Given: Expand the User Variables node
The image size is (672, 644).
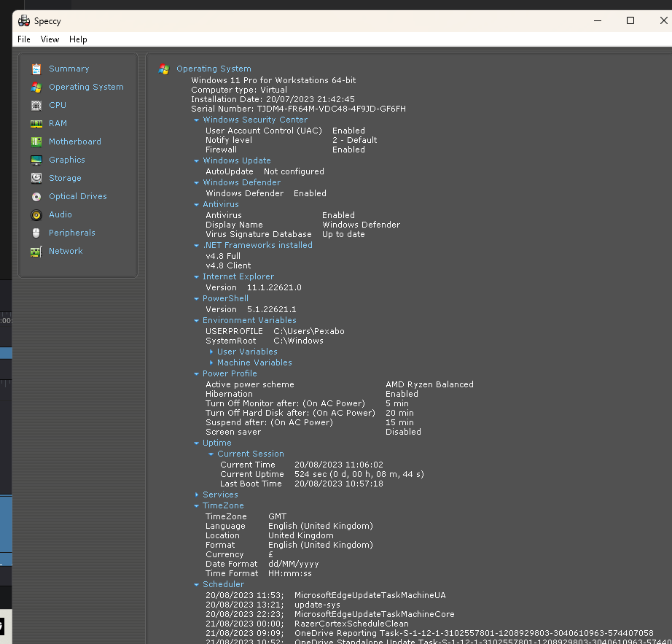Looking at the screenshot, I should (x=211, y=352).
